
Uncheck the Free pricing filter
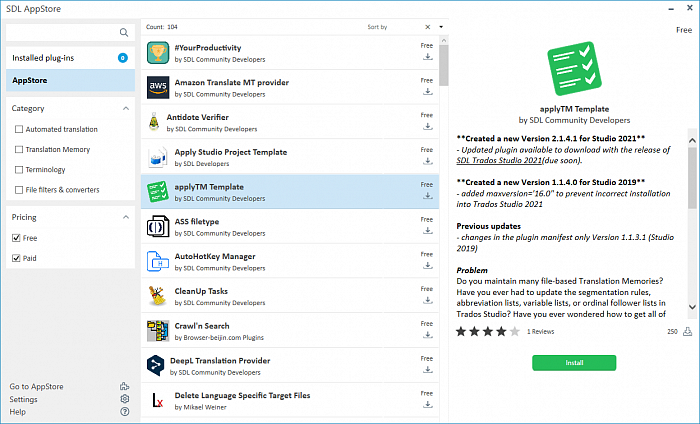(x=16, y=238)
